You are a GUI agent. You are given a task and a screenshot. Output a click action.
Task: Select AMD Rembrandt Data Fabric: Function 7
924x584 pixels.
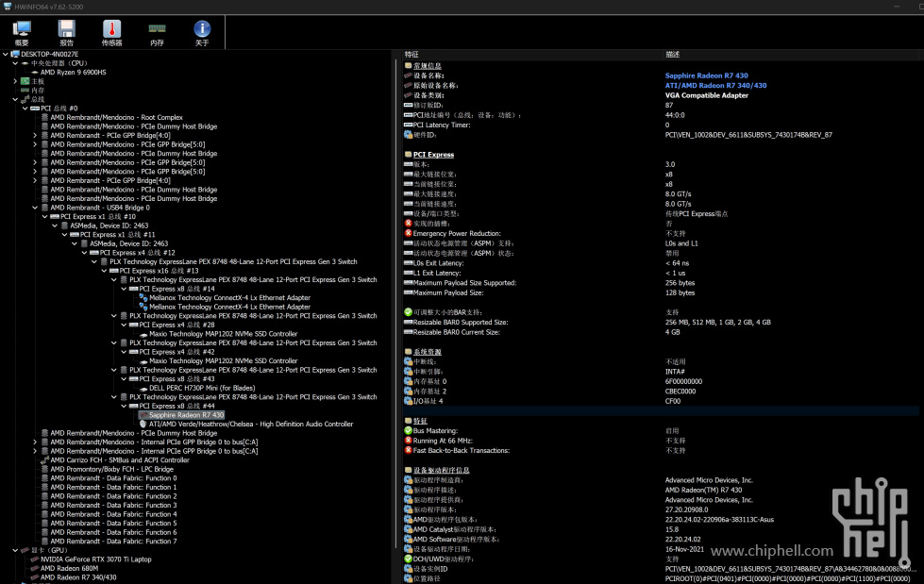pos(114,541)
